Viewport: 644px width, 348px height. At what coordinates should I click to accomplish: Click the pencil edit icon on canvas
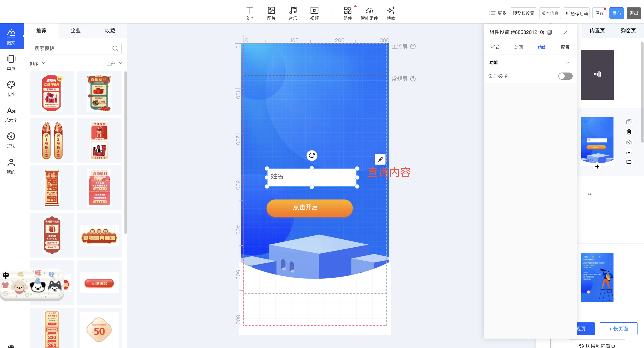coord(380,159)
